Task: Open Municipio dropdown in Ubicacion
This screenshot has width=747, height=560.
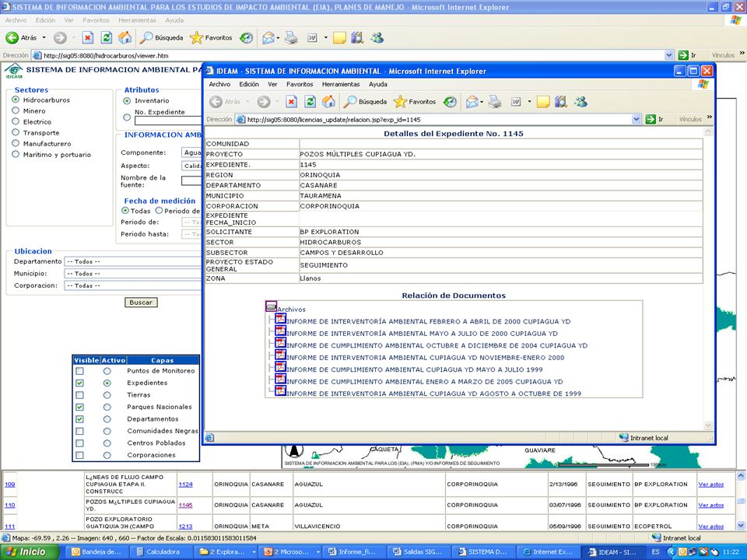Action: coord(133,274)
